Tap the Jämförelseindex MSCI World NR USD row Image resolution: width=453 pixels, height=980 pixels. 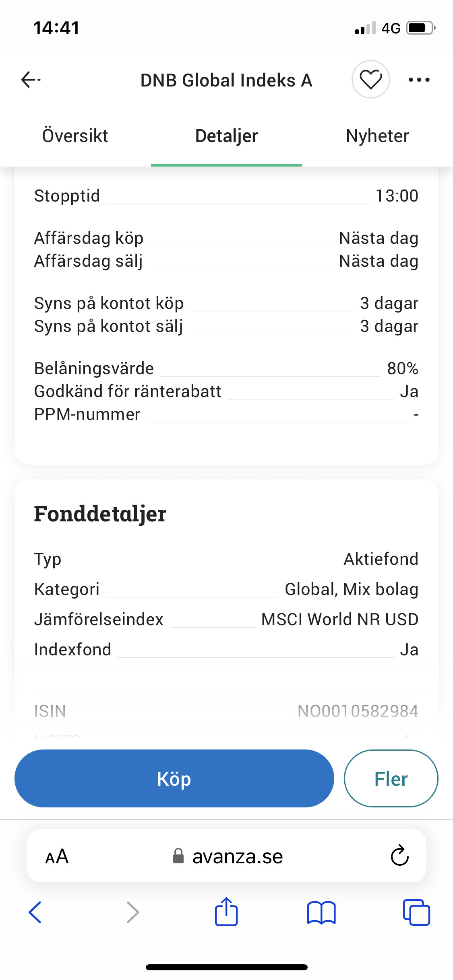click(226, 620)
